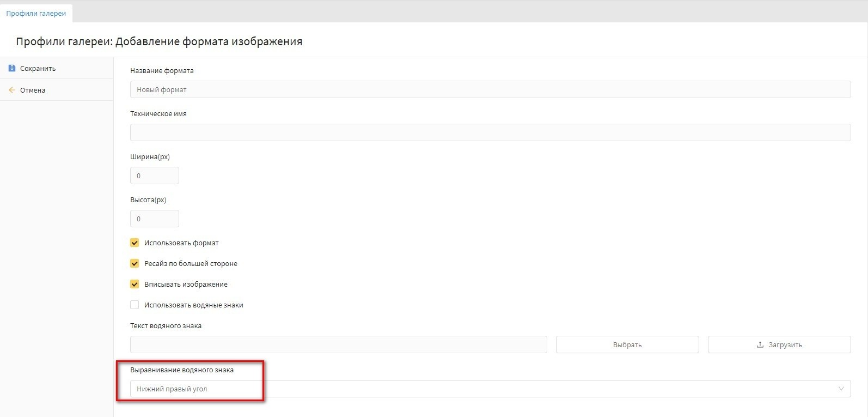Click the Сохранить sidebar item
868x417 pixels.
click(x=38, y=69)
